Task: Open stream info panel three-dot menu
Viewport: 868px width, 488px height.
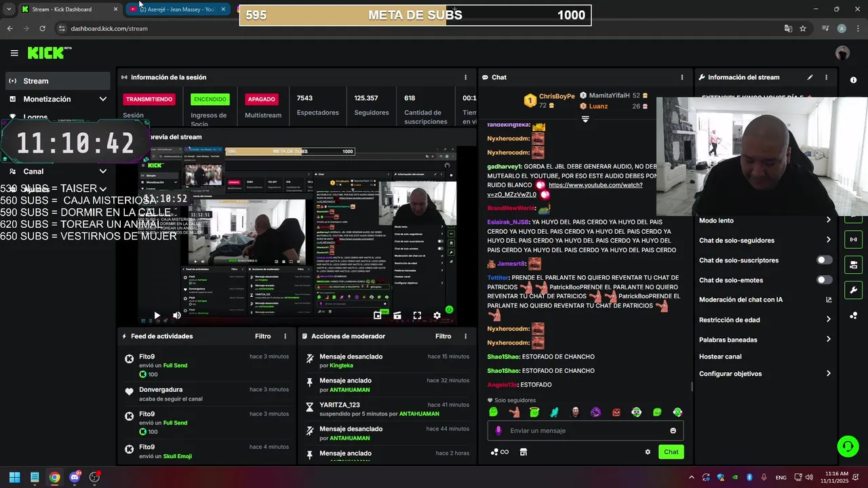Action: click(826, 77)
